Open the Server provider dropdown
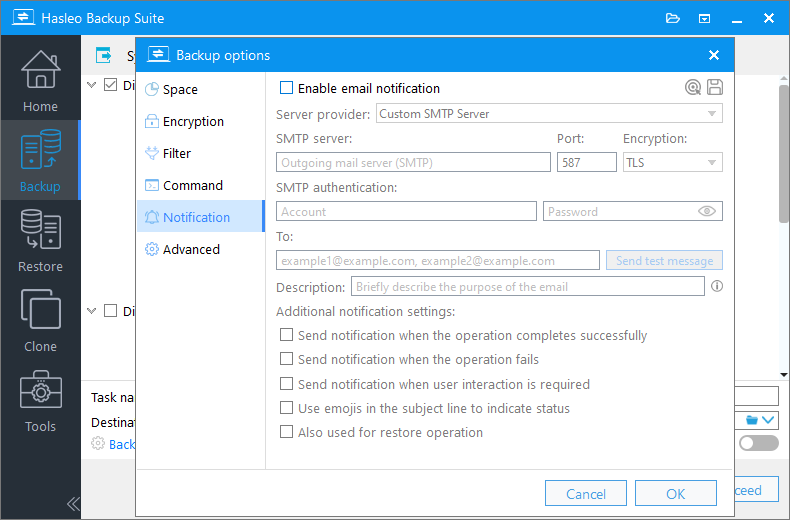 coord(549,113)
